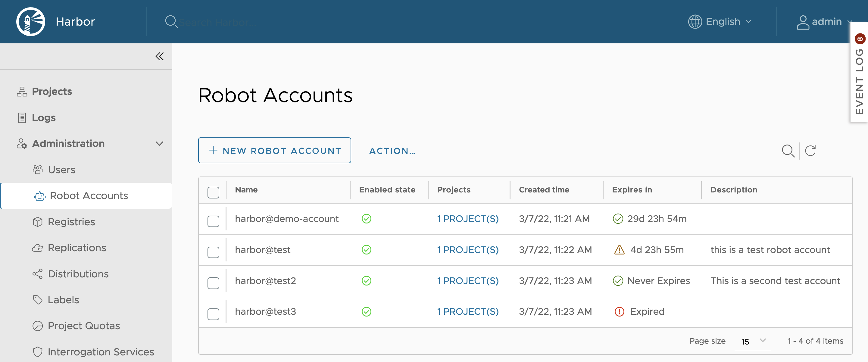Click the Distributions share icon
868x362 pixels.
(x=38, y=274)
